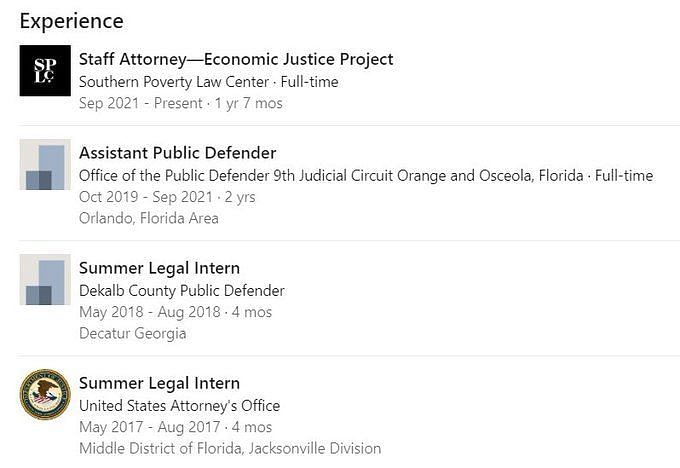Click the Oct 2019 - Sep 2021 date range

(146, 197)
